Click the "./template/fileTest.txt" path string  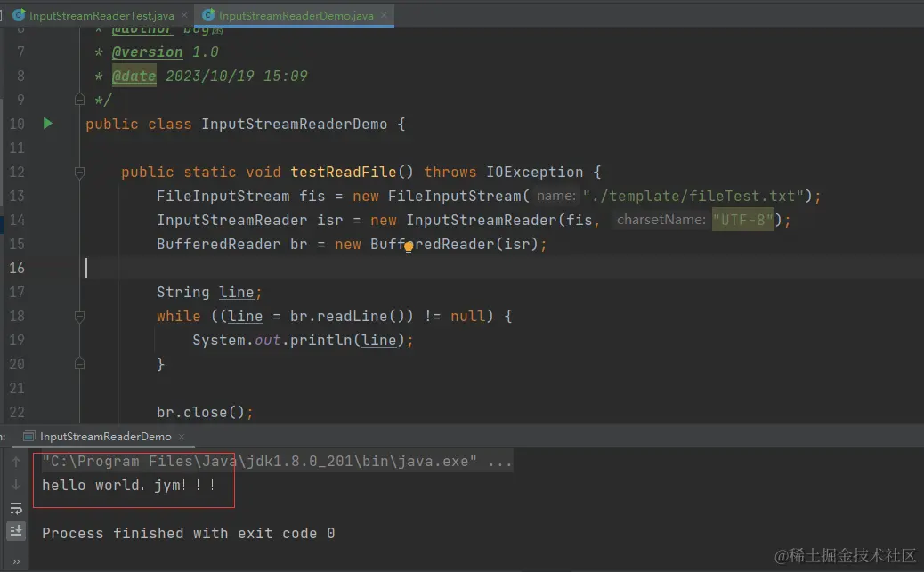coord(693,196)
